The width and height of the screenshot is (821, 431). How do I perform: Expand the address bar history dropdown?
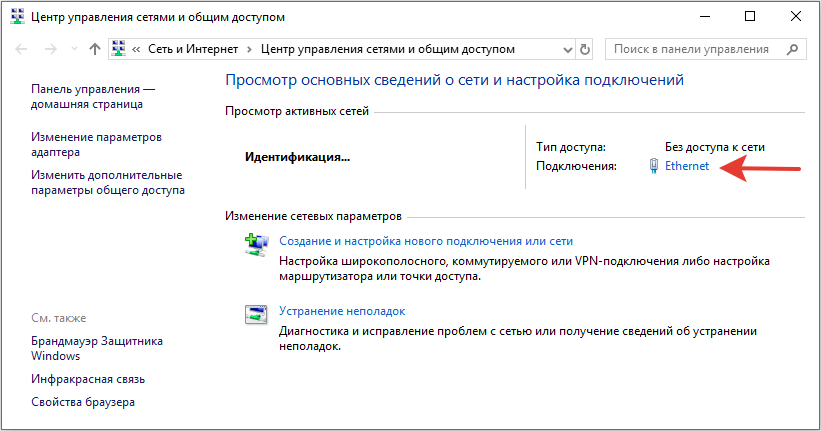(566, 49)
